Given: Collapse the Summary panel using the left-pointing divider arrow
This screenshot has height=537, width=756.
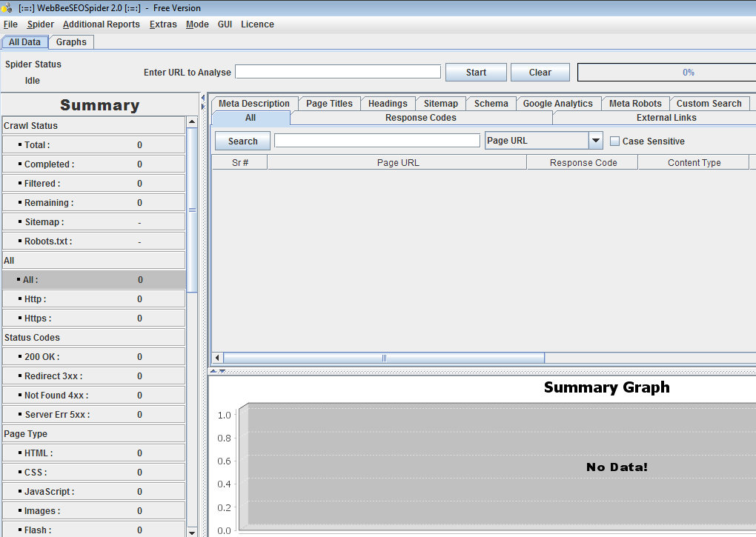Looking at the screenshot, I should pos(203,98).
